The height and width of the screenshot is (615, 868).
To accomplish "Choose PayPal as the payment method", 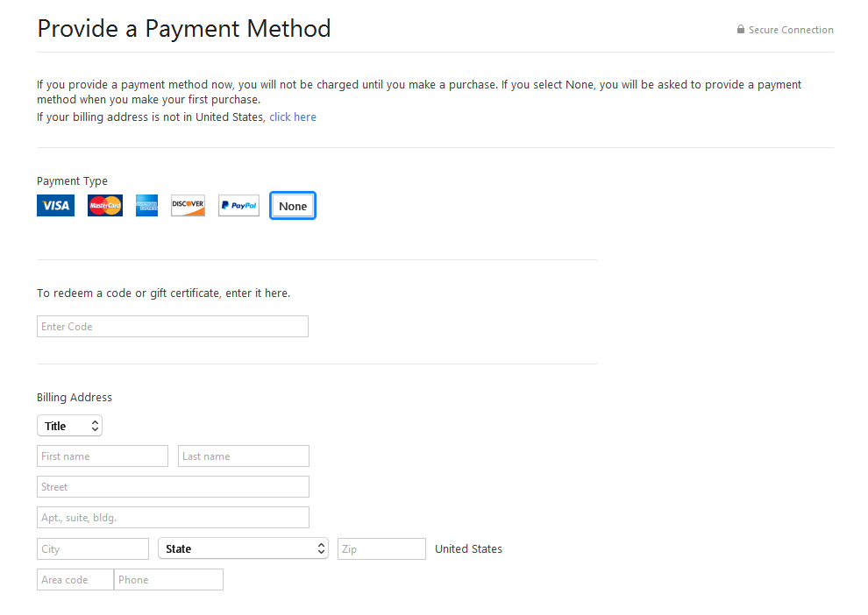I will tap(238, 206).
